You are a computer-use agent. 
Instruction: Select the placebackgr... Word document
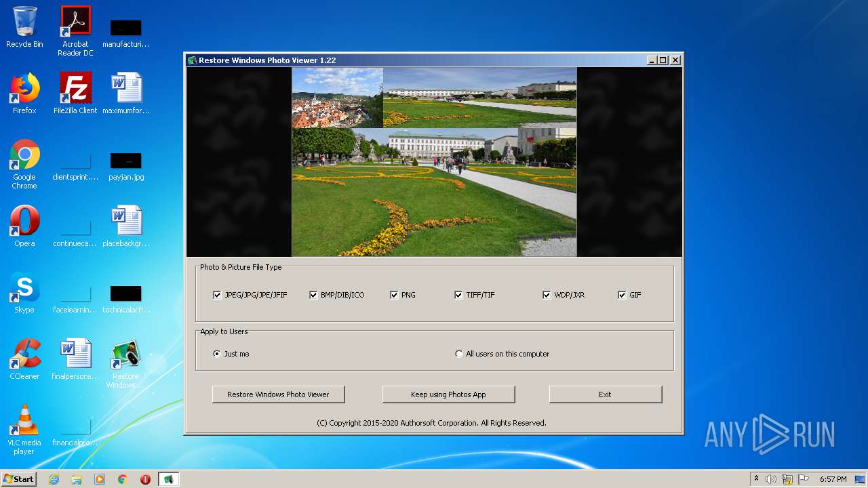(x=125, y=226)
